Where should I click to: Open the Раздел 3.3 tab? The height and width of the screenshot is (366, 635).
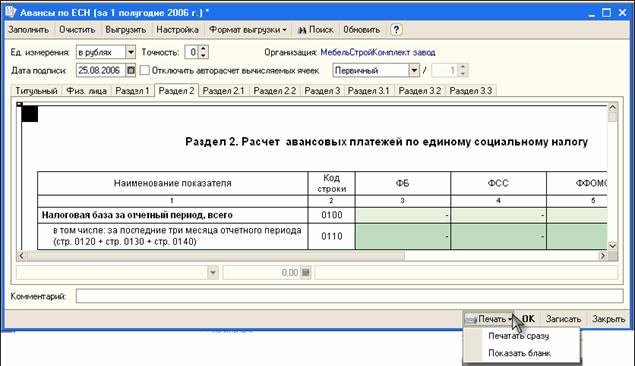coord(471,91)
